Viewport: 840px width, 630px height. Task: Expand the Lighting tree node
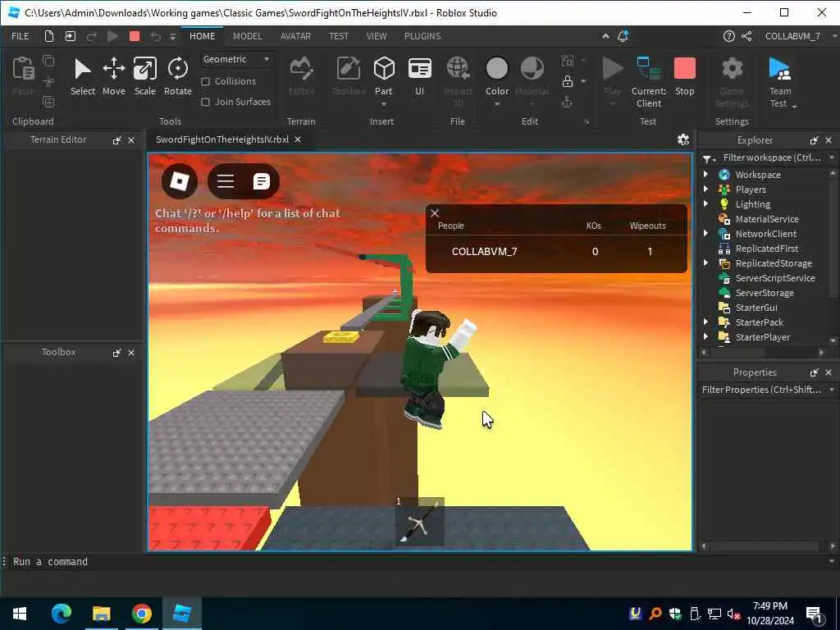pos(706,203)
